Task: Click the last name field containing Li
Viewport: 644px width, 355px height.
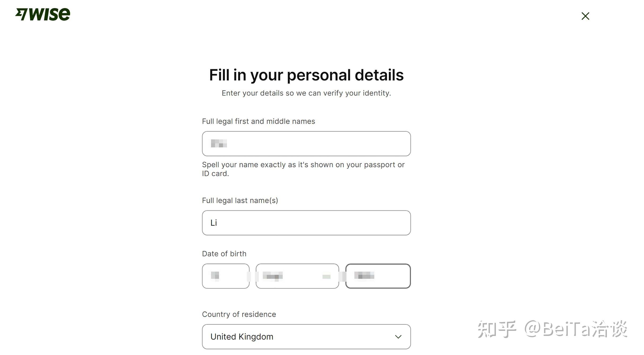Action: point(306,223)
